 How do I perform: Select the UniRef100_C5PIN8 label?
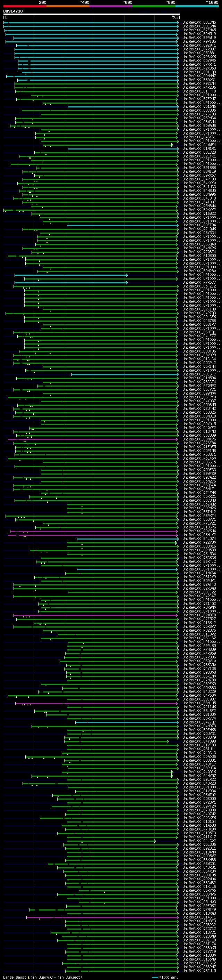tap(199, 451)
